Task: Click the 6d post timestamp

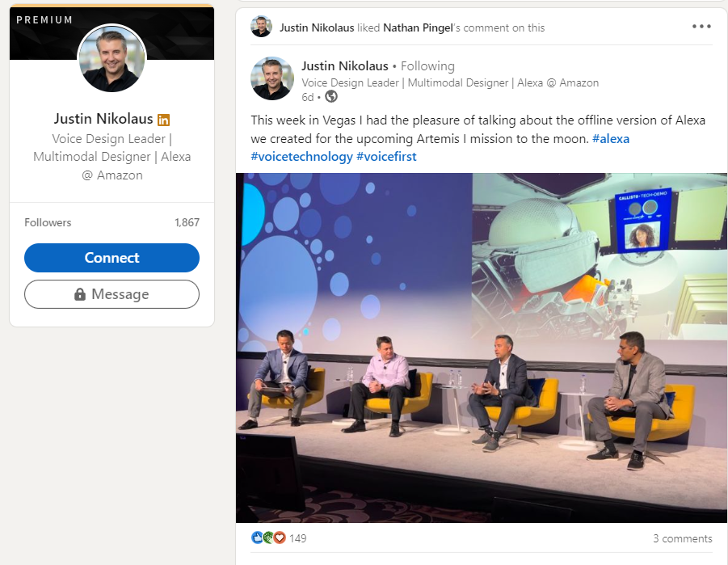Action: tap(307, 97)
